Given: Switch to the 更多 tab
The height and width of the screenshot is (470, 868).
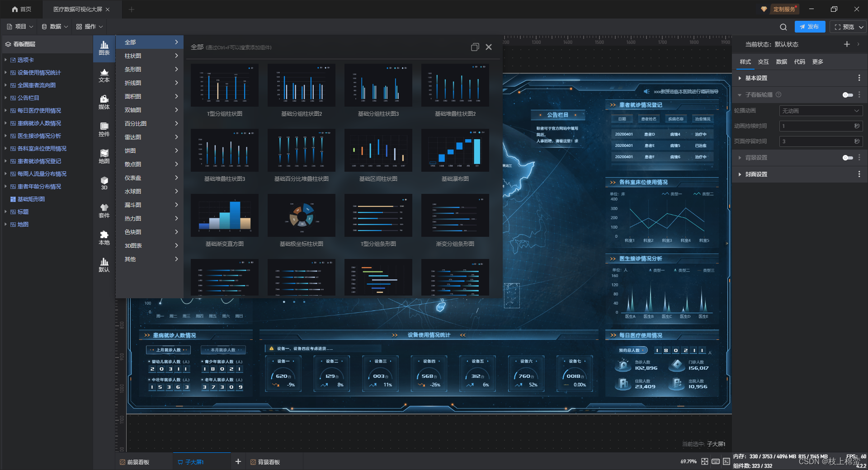Looking at the screenshot, I should (x=818, y=62).
